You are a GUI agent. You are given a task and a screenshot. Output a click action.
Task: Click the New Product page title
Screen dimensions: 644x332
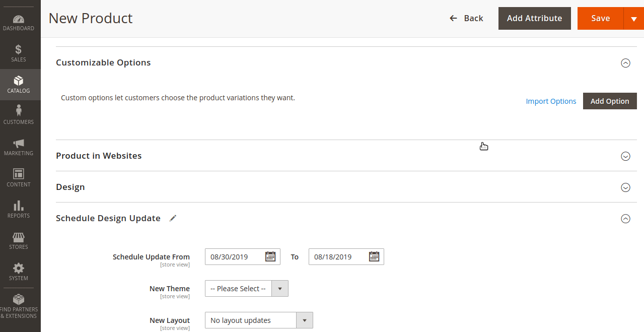(x=91, y=18)
